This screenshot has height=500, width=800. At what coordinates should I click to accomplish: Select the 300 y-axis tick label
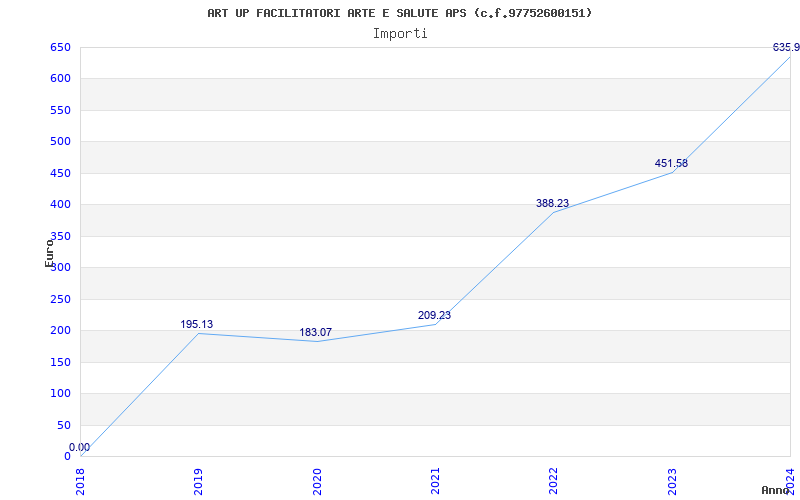tap(60, 267)
